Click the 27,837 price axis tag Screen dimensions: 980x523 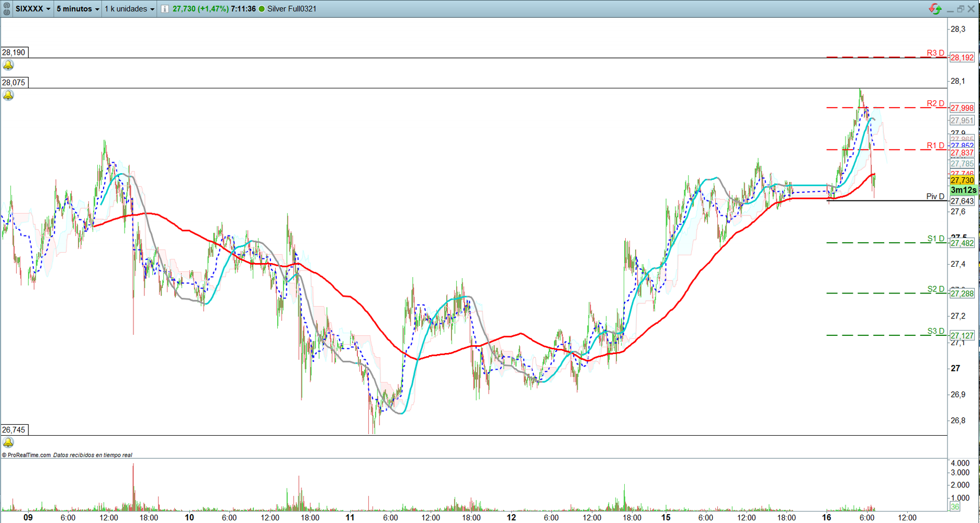click(962, 153)
